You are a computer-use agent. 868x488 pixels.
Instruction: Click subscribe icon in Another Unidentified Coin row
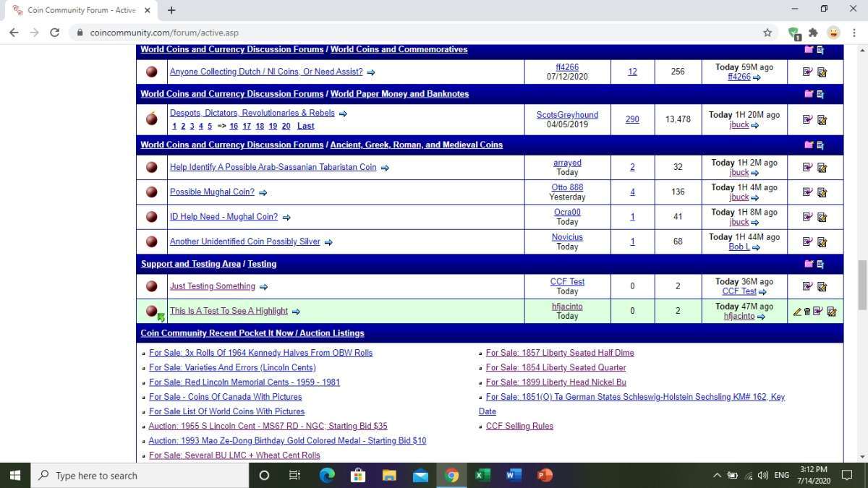pos(822,241)
